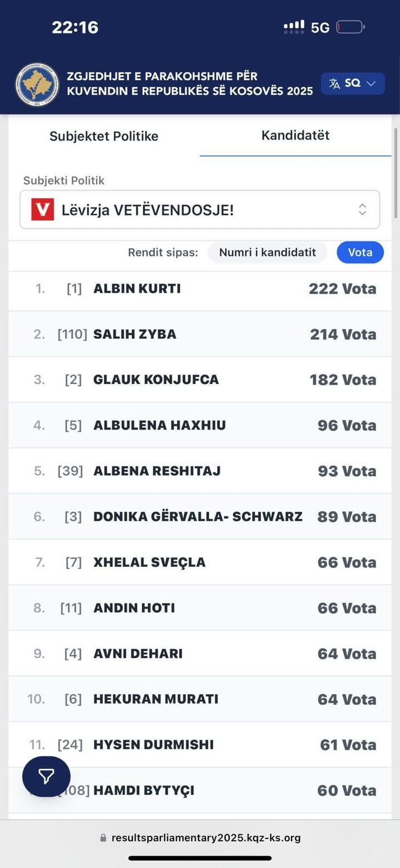
Task: Open the resultsparliamentary2025.kqz-ks.org address
Action: tap(206, 837)
